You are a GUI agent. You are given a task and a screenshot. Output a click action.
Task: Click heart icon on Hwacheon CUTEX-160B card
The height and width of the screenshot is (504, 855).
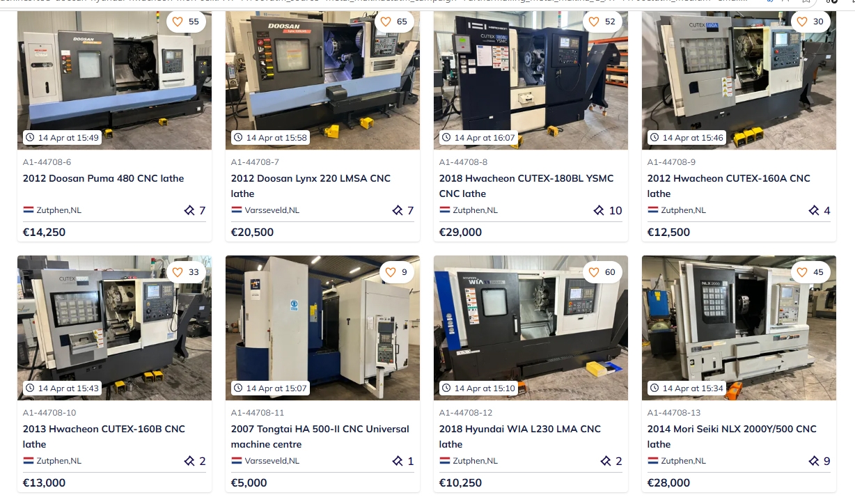(178, 272)
